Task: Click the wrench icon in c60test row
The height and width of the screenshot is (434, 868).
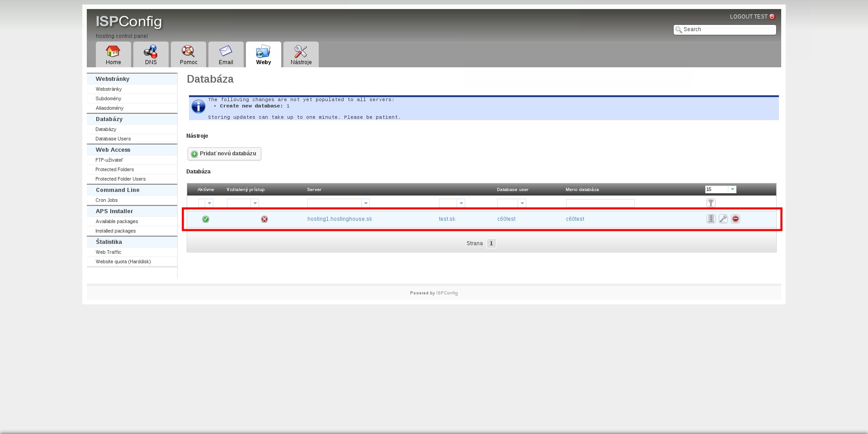Action: tap(723, 219)
